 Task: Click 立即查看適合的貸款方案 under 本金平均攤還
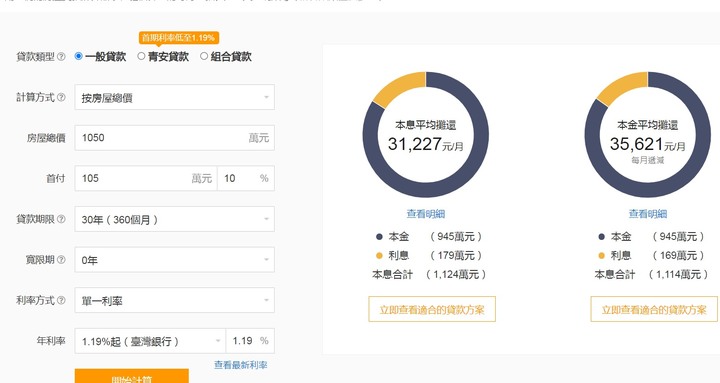654,309
